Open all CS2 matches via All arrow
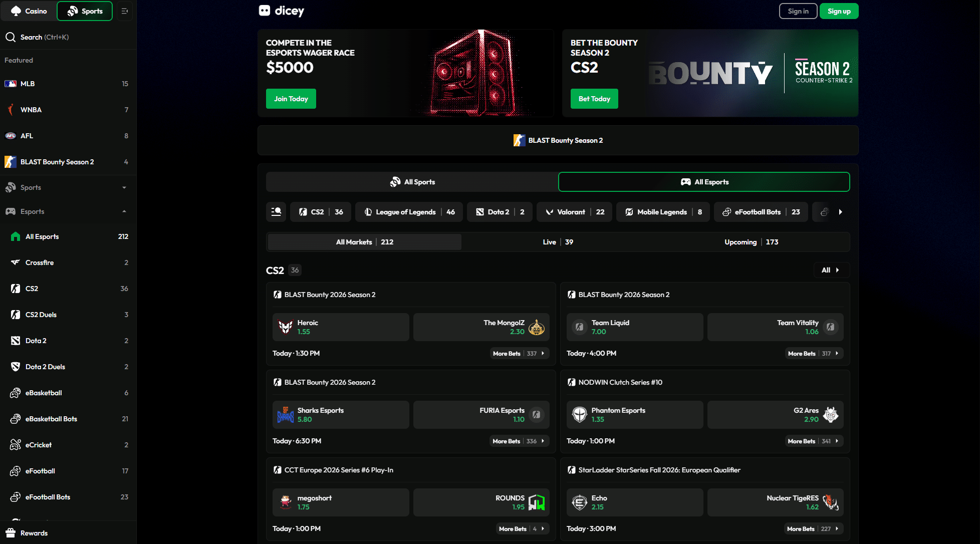 (x=832, y=270)
